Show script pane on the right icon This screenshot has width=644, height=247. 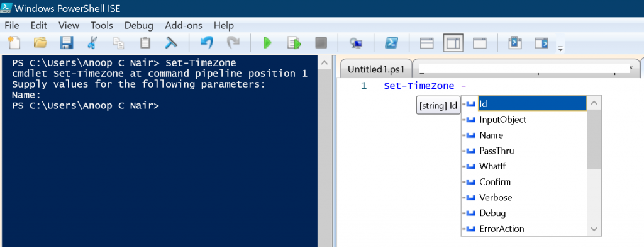[453, 43]
